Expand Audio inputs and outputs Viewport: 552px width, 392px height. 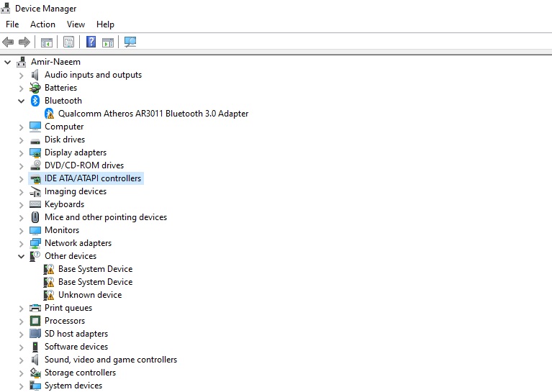click(21, 76)
